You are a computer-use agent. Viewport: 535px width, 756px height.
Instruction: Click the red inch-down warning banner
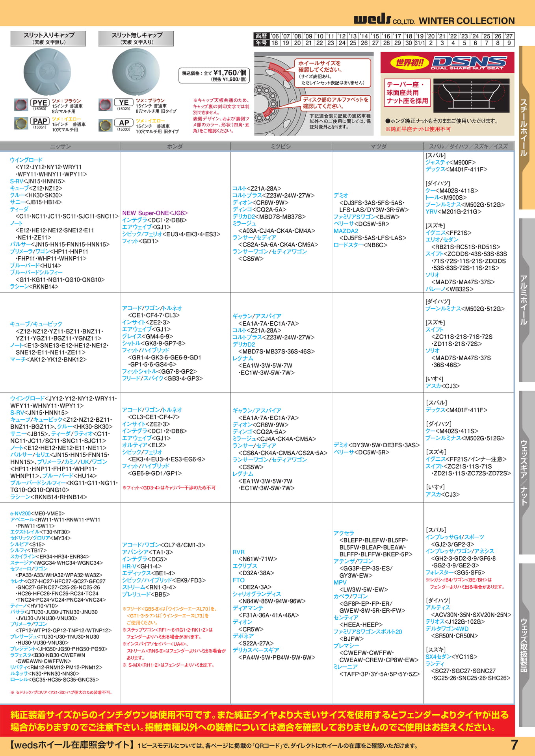[257, 720]
